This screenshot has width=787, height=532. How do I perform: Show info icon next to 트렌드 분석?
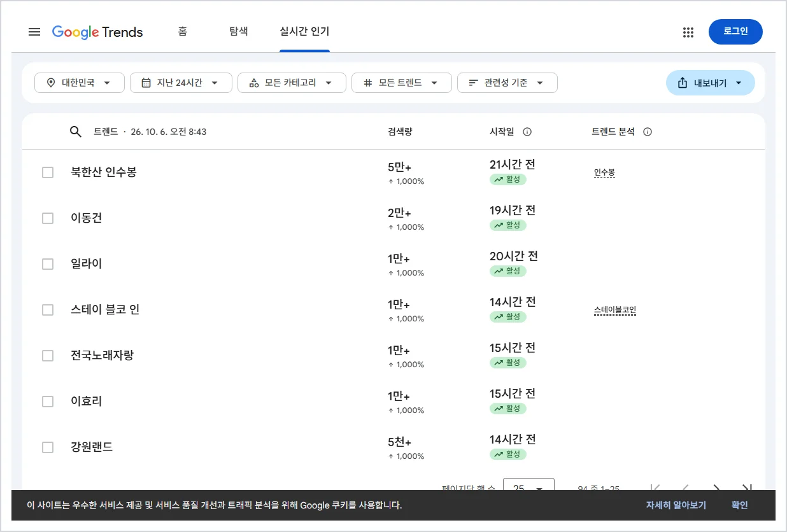click(x=648, y=132)
